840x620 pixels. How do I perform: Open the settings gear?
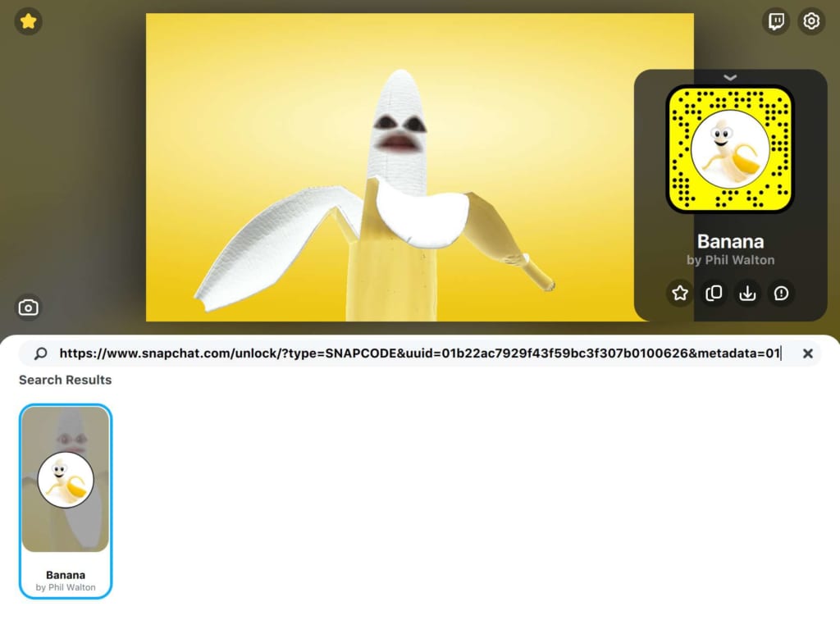[x=811, y=21]
